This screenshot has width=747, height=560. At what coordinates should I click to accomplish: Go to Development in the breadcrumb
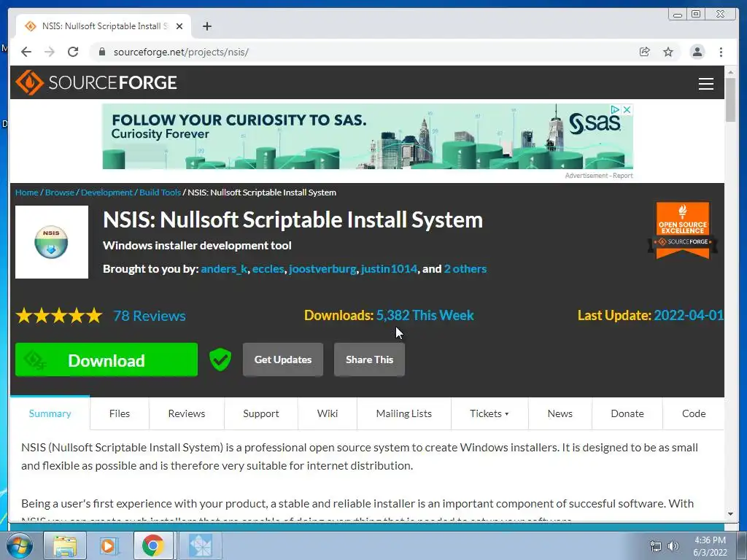107,192
